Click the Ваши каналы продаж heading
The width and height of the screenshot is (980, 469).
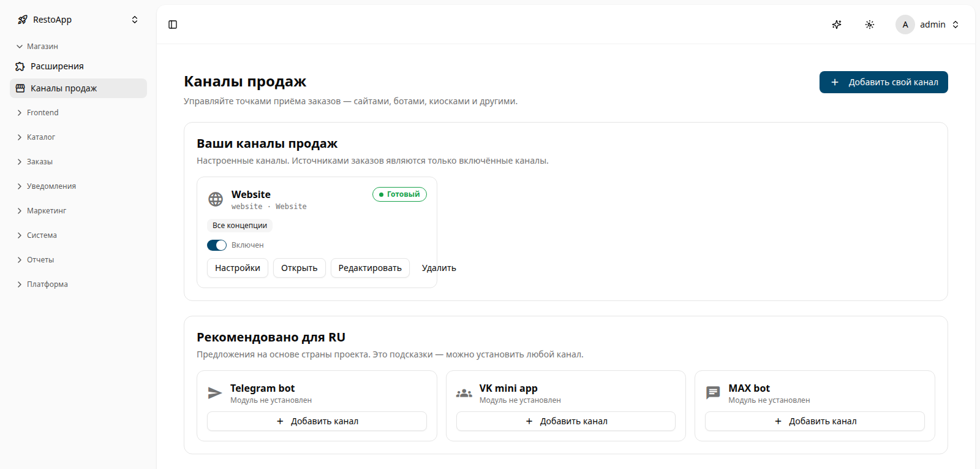(267, 143)
